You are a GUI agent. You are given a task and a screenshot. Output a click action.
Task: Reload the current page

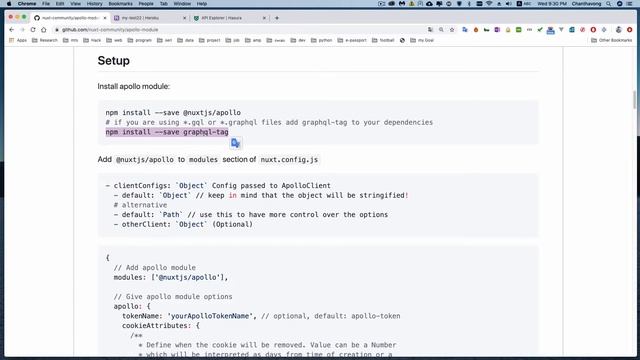coord(33,30)
